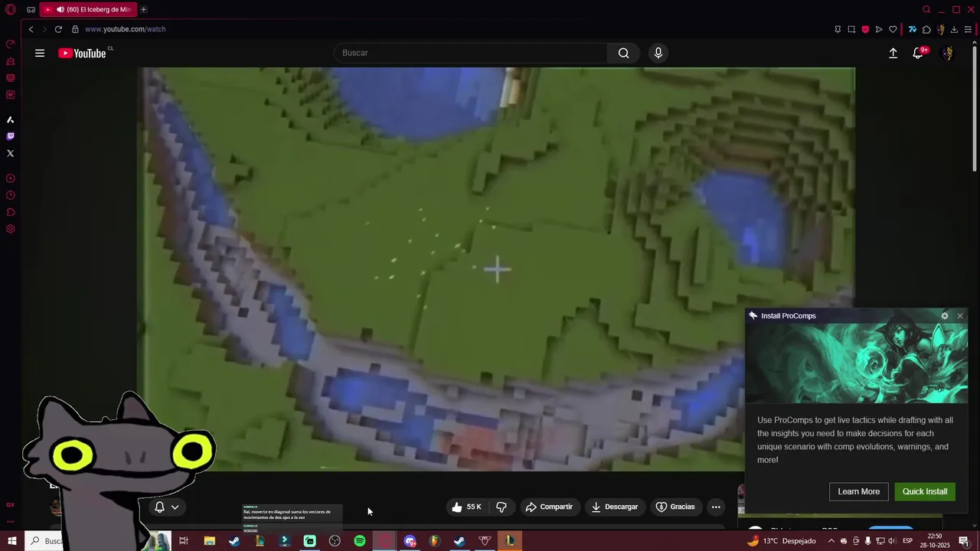Take a snapshot with browser capture icon
The image size is (980, 551).
(851, 29)
